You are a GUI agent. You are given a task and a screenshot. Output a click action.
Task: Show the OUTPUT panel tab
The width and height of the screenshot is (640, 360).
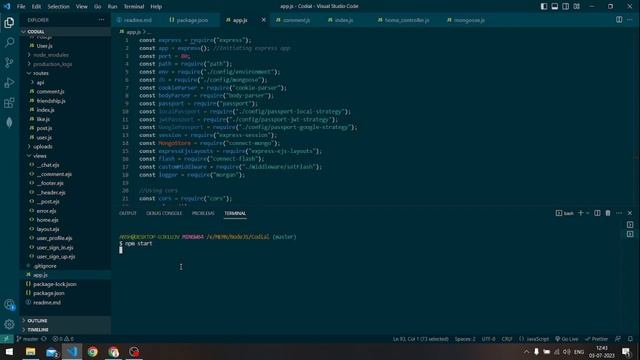tap(128, 213)
